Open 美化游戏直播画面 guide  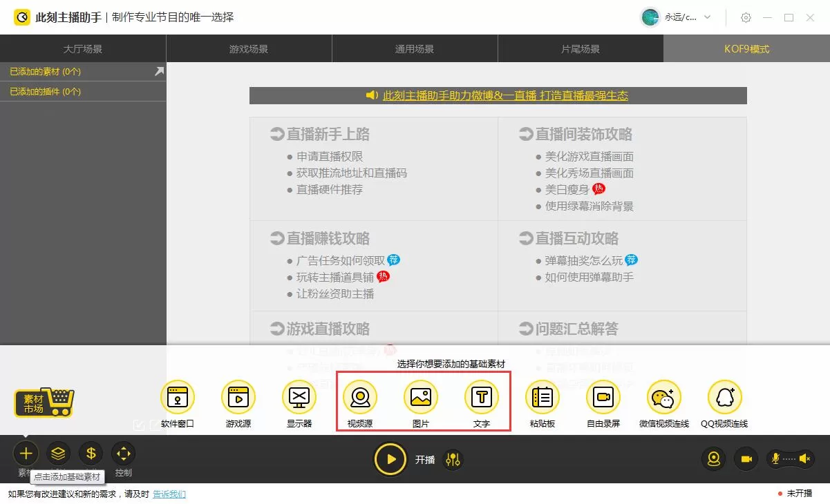click(x=590, y=157)
